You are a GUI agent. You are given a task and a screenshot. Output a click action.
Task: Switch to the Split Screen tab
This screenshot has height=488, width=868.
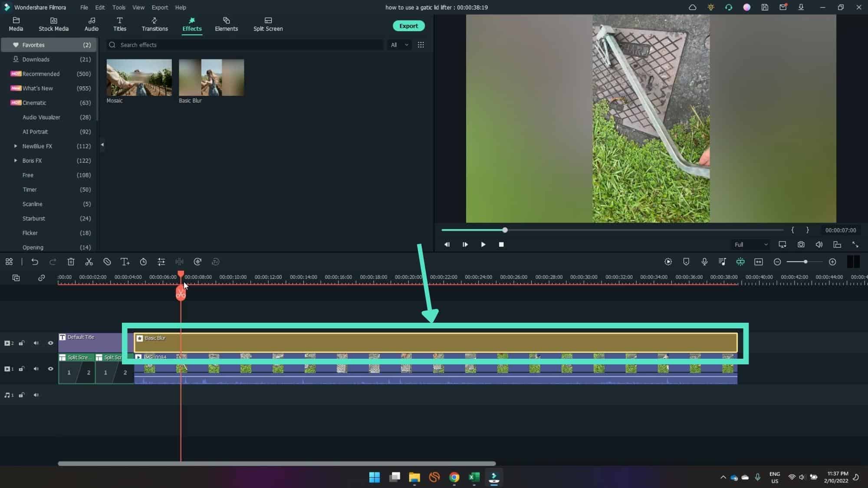point(268,24)
